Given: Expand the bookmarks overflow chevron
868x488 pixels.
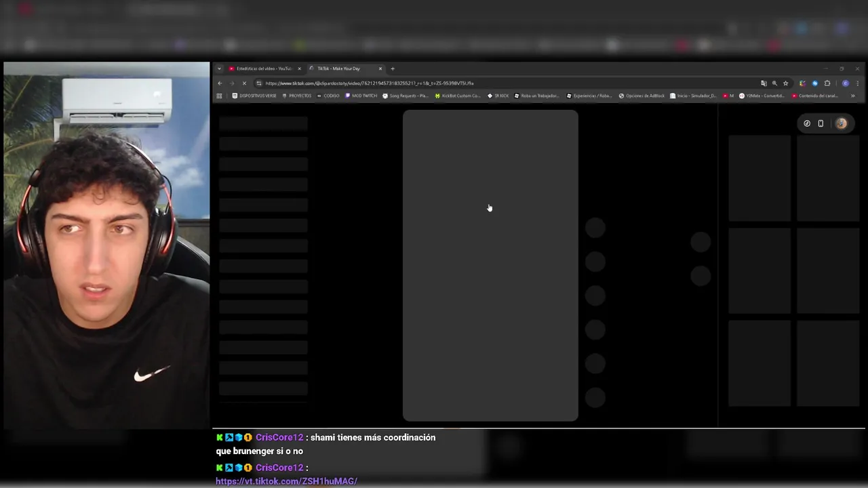Looking at the screenshot, I should 852,96.
